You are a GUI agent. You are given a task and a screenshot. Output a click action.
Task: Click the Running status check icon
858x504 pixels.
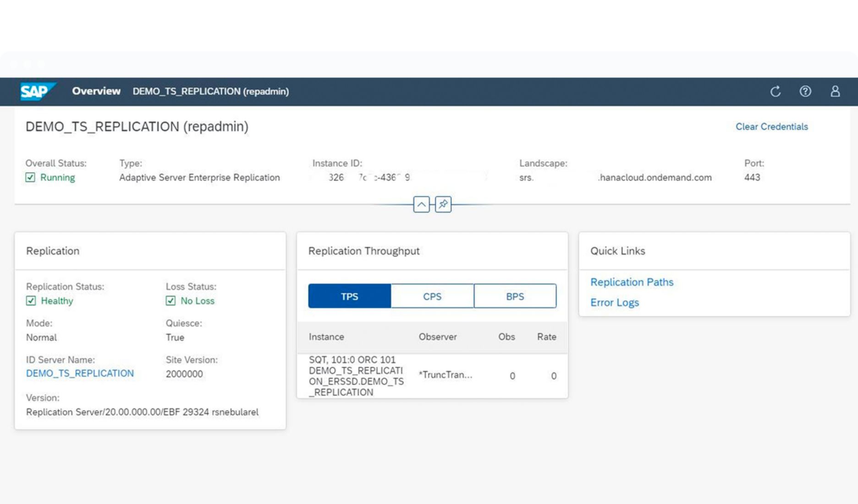coord(30,177)
